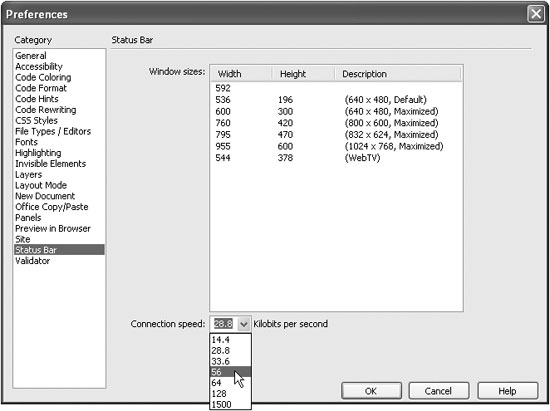This screenshot has height=411, width=550.
Task: Select General category
Action: 31,56
